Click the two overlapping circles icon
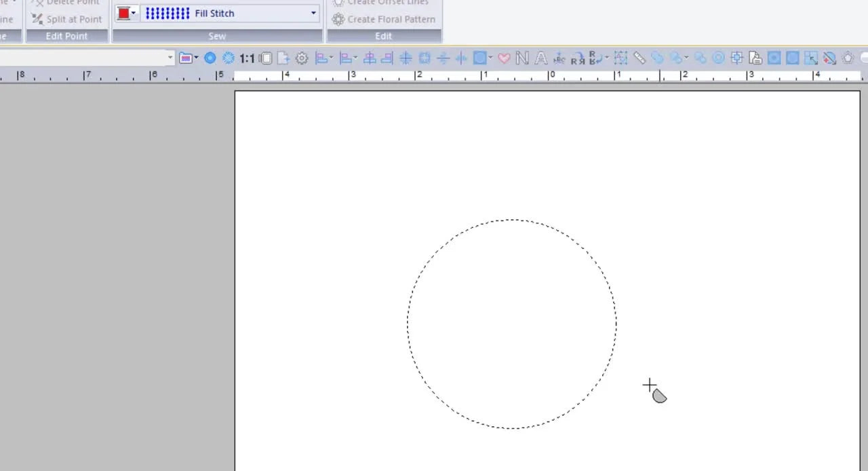The width and height of the screenshot is (868, 471). click(658, 58)
